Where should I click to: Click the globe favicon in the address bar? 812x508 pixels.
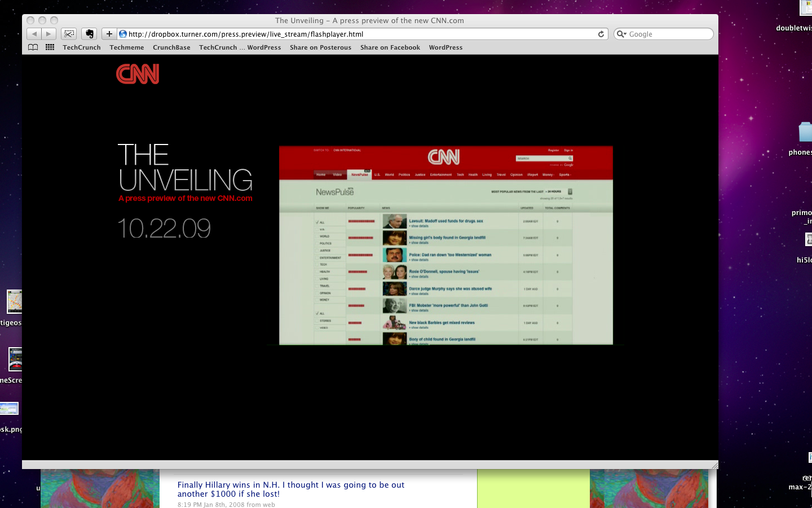[x=123, y=34]
